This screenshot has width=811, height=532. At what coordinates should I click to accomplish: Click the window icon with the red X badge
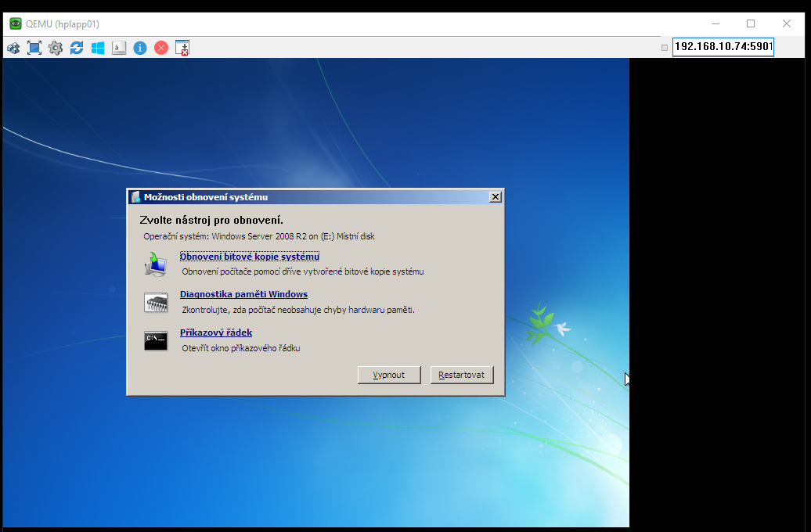[182, 48]
